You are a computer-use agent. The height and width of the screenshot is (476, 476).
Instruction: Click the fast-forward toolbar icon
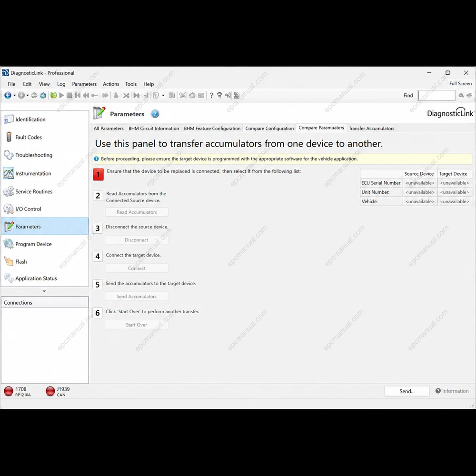(105, 95)
